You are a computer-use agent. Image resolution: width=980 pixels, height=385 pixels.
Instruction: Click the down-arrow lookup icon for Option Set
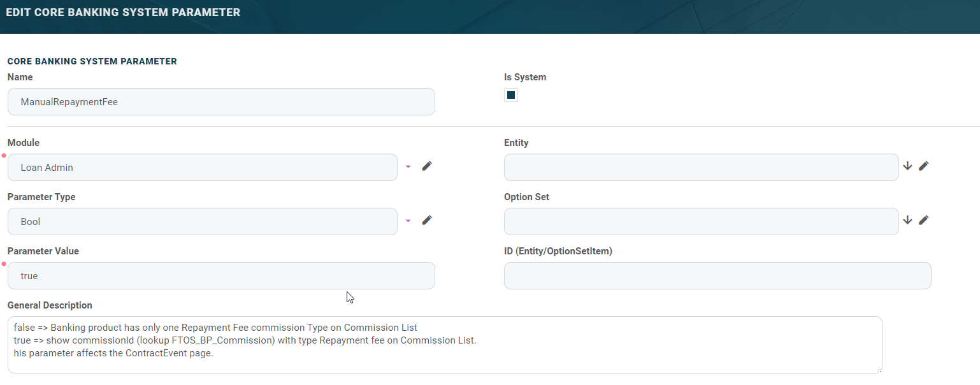click(908, 221)
